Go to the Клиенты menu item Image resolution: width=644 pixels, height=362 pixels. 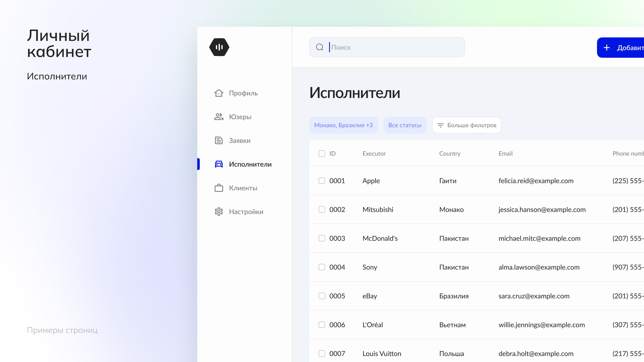(x=243, y=188)
